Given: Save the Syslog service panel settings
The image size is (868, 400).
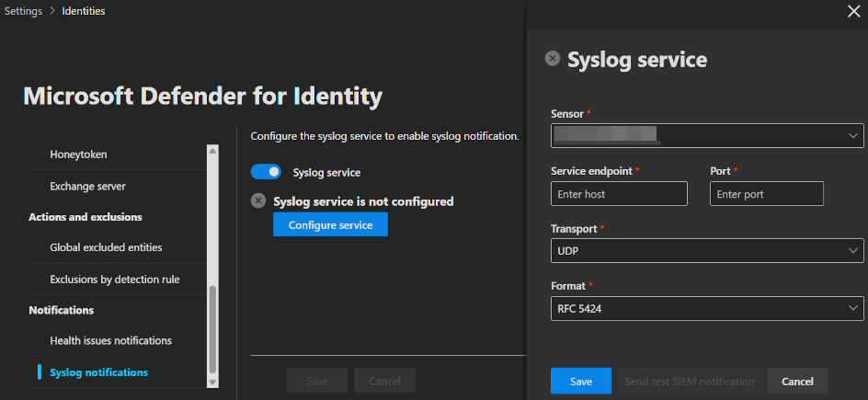Looking at the screenshot, I should pyautogui.click(x=580, y=381).
